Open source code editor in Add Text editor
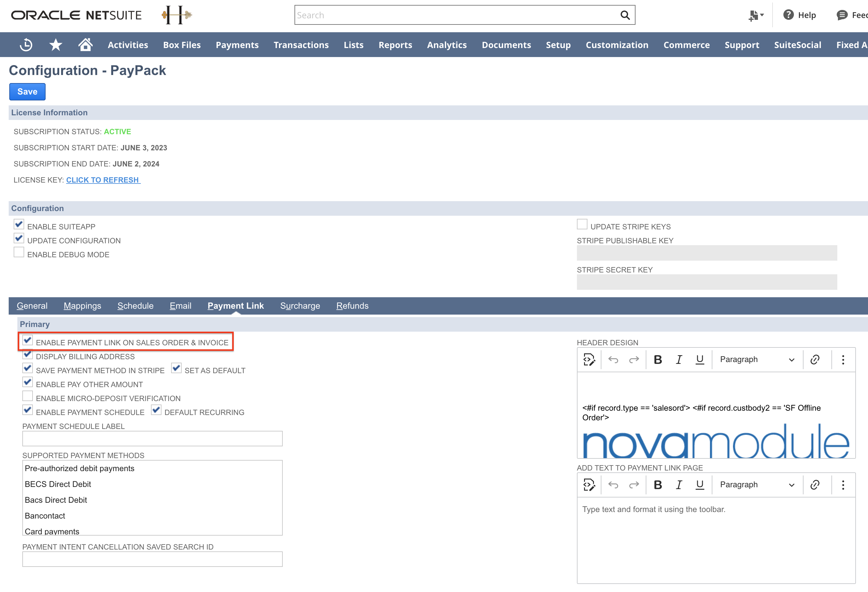Image resolution: width=868 pixels, height=592 pixels. tap(589, 485)
